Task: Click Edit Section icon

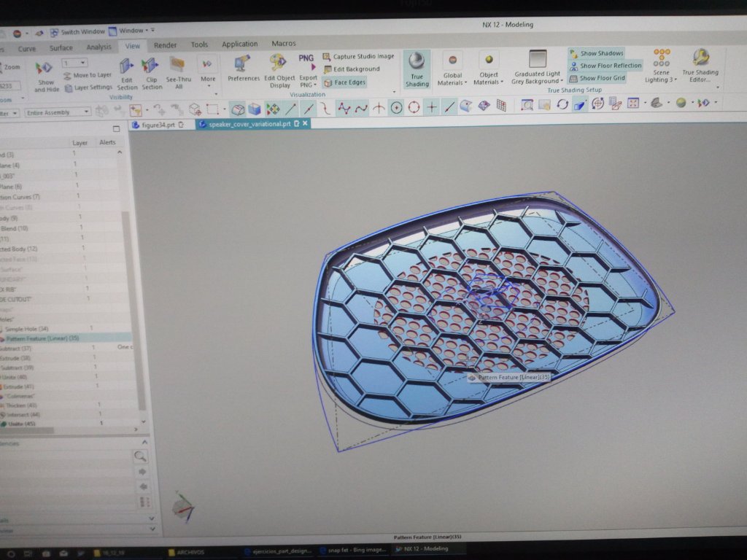Action: tap(127, 74)
